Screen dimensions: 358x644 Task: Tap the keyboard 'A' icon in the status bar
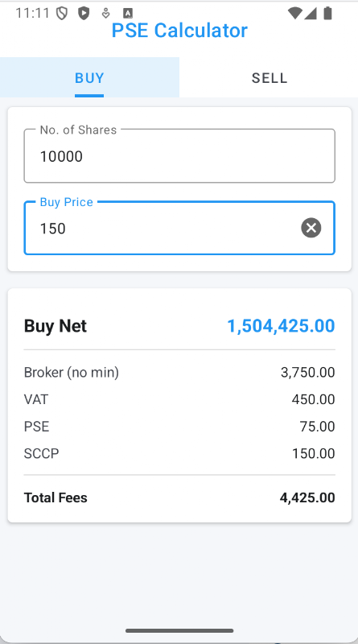128,13
